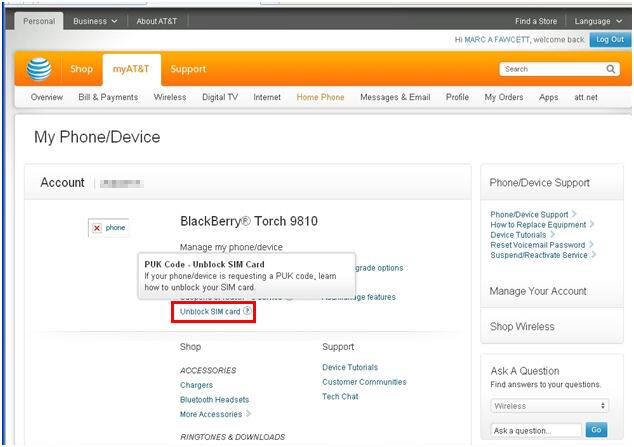Click the Ask a question input field

535,430
